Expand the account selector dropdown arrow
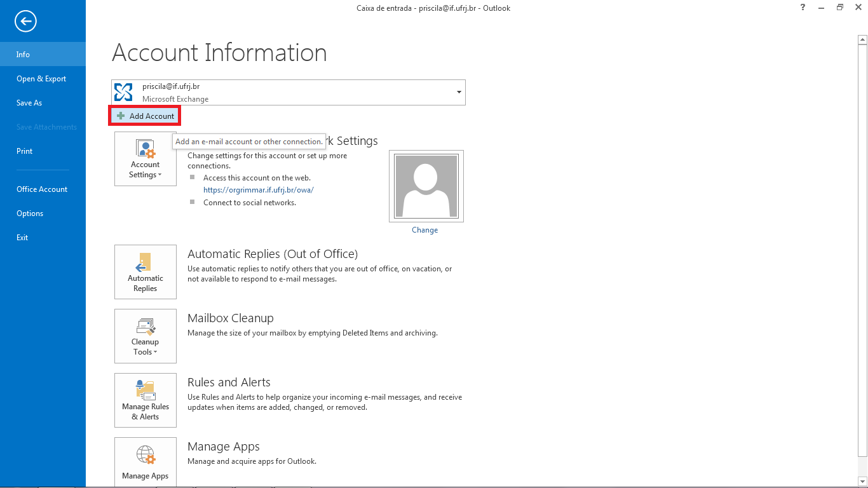868x488 pixels. coord(459,93)
